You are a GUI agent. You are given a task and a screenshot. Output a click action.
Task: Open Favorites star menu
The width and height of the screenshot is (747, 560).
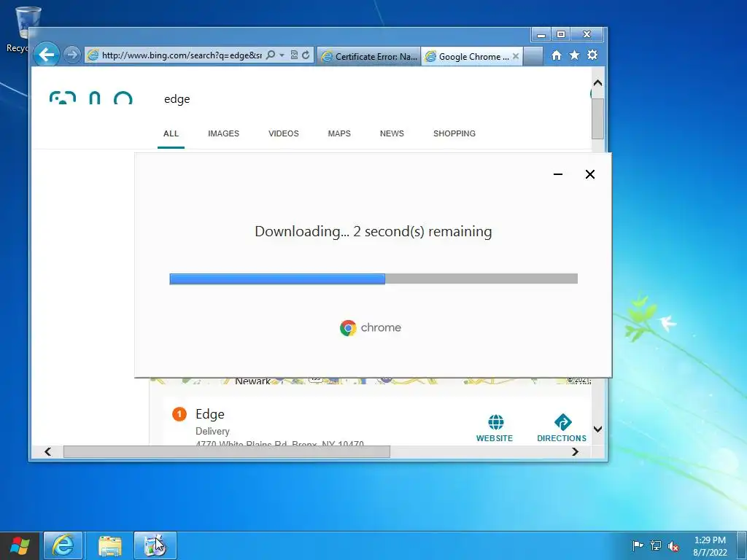(x=575, y=55)
